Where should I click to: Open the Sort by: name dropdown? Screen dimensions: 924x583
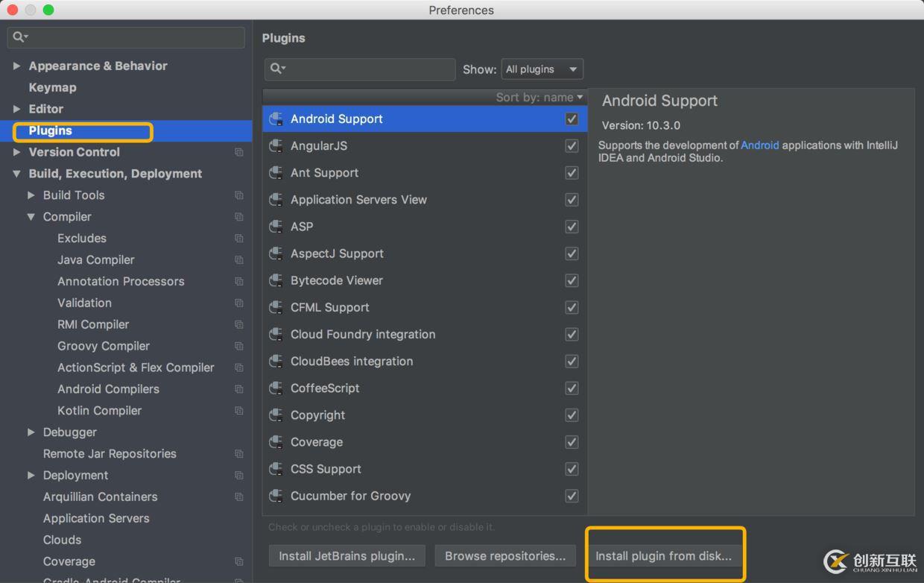click(x=539, y=97)
